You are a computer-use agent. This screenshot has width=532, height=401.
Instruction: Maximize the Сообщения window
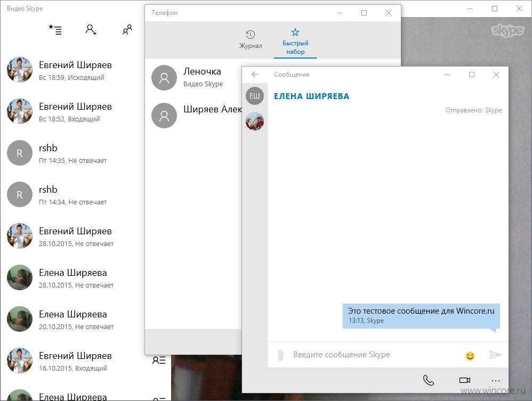(x=472, y=75)
